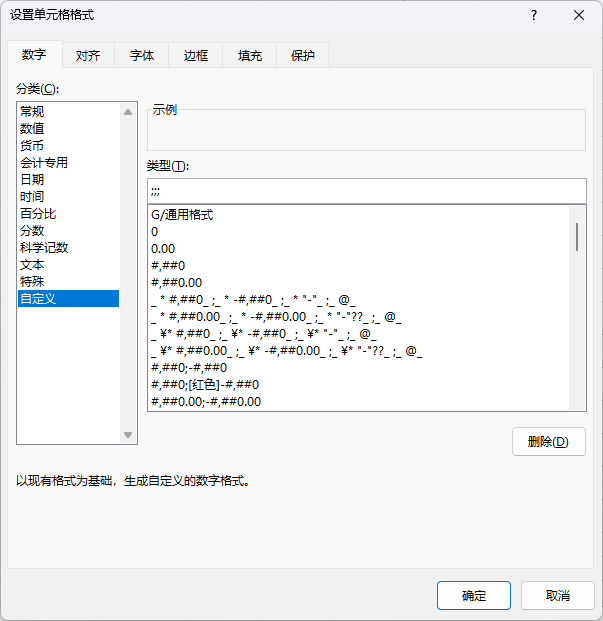
Task: Select the 会计专用 category
Action: pyautogui.click(x=45, y=163)
